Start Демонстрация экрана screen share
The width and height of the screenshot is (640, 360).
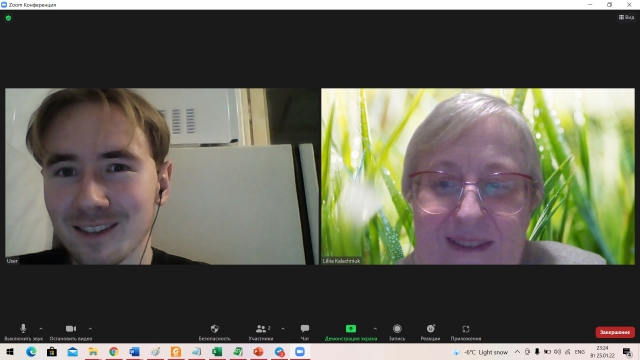point(351,332)
